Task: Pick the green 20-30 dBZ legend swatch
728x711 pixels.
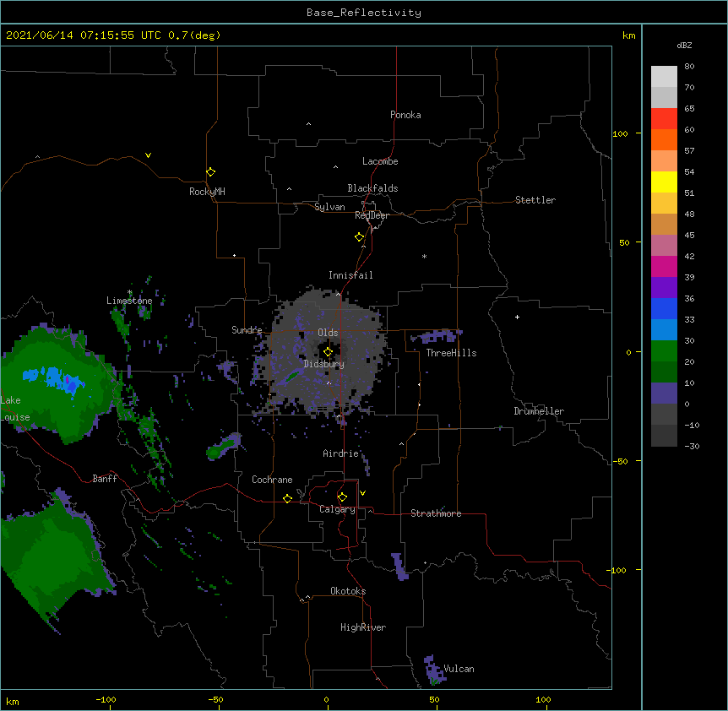Action: pyautogui.click(x=664, y=351)
